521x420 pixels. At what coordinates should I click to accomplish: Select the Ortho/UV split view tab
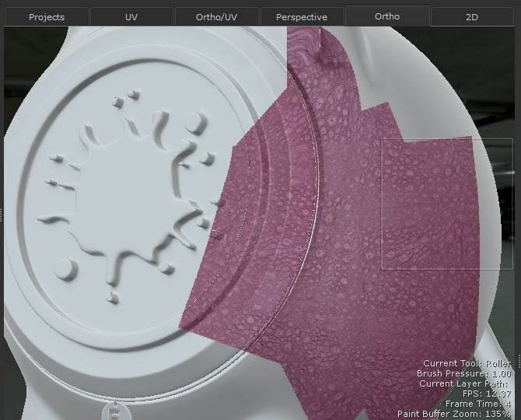click(215, 16)
